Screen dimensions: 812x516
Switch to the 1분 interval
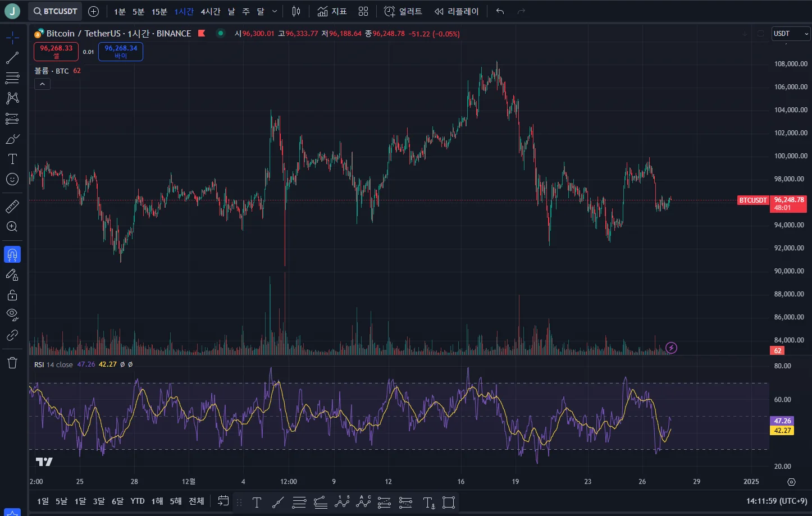click(x=120, y=11)
